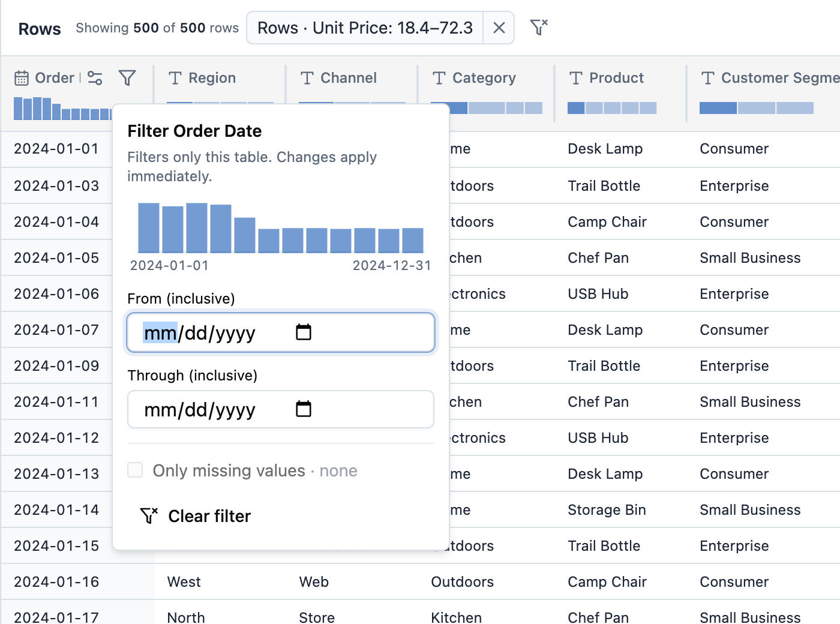This screenshot has height=624, width=840.
Task: Select the Web channel cell
Action: 314,582
